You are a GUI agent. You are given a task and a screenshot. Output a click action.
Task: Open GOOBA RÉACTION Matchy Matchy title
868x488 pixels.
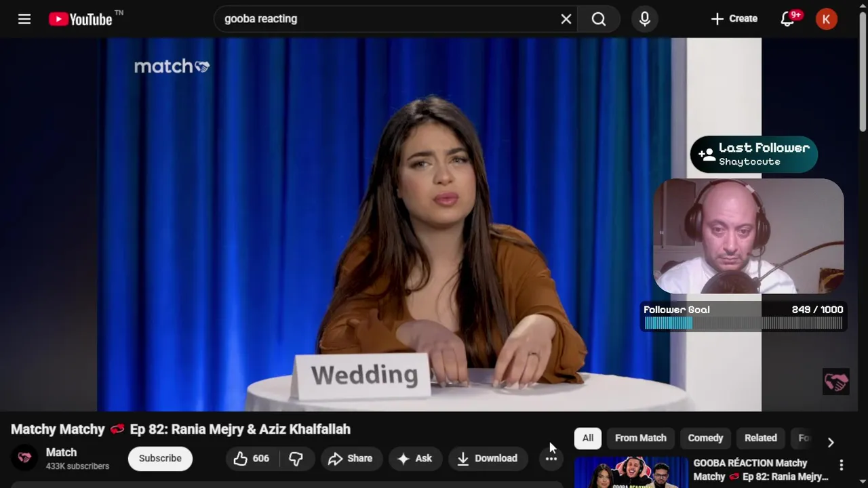tap(761, 470)
